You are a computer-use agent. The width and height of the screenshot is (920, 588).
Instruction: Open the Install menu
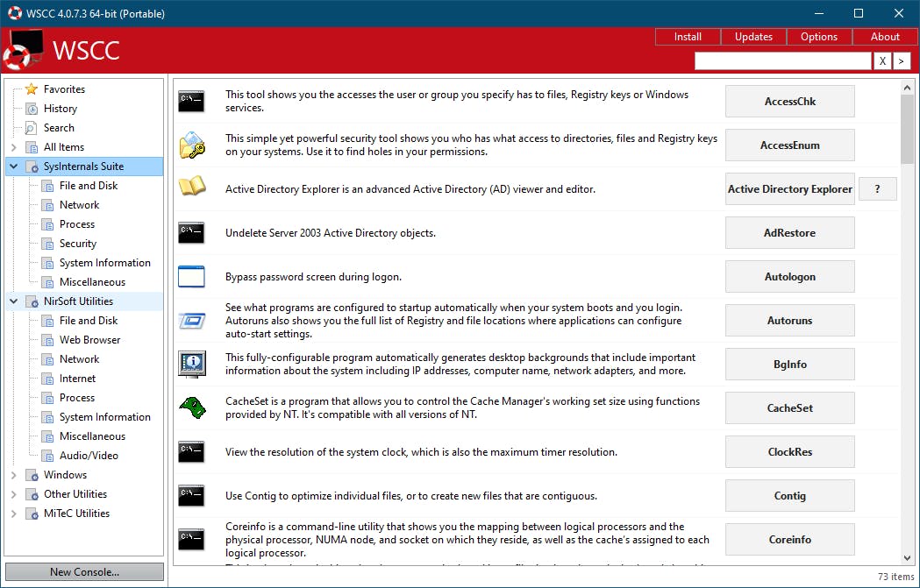[688, 36]
